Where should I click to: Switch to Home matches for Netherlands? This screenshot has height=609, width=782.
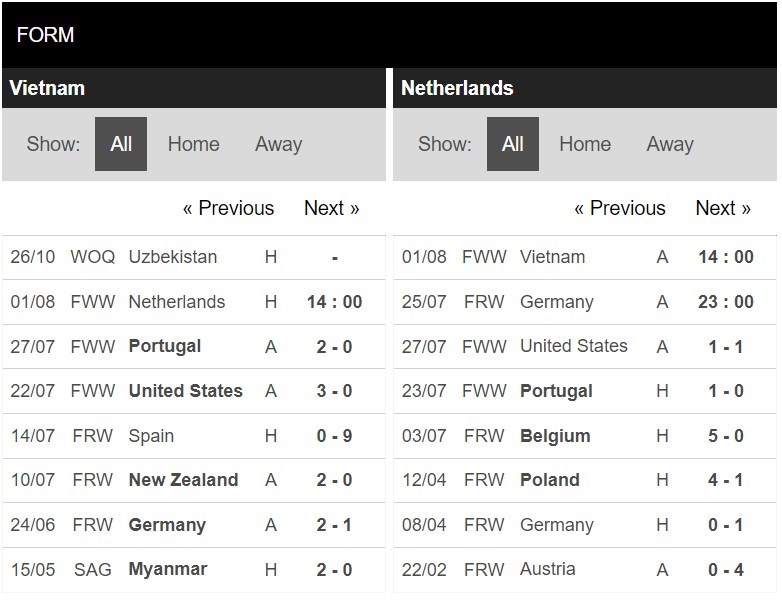(585, 144)
